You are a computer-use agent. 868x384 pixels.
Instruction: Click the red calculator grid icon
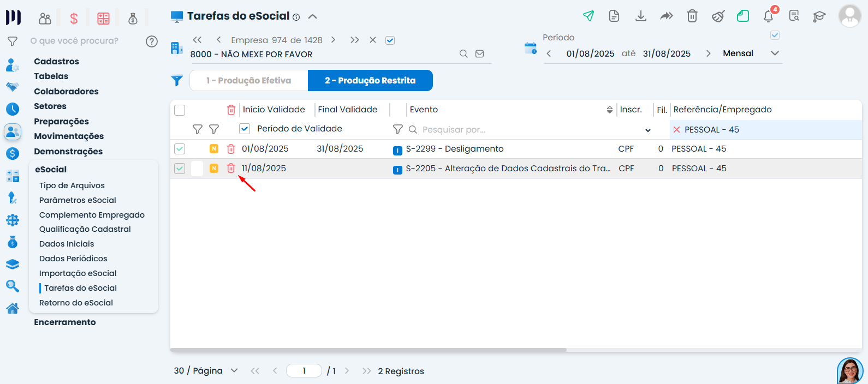103,19
